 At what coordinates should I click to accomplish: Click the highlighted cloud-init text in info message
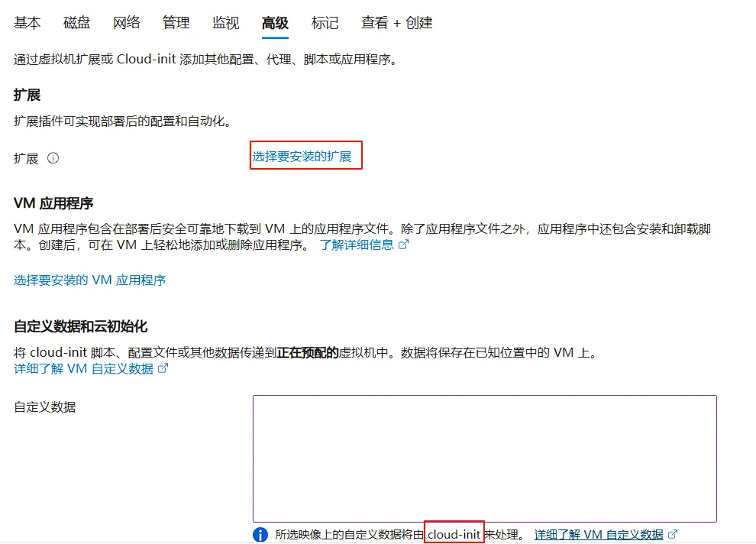point(454,535)
